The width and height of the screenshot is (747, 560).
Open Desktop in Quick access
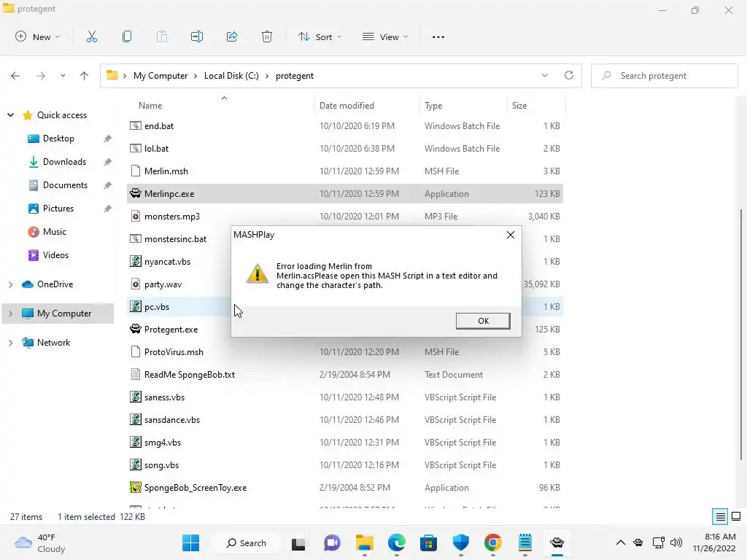click(58, 139)
